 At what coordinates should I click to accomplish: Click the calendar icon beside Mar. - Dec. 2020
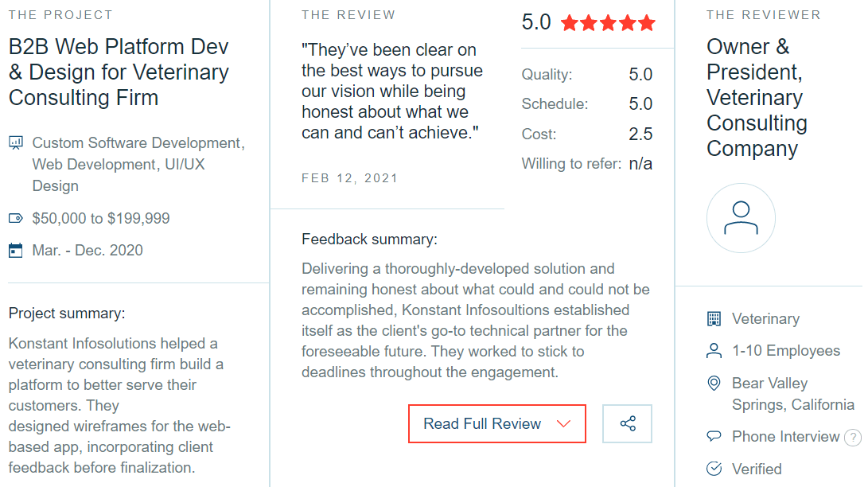coord(16,251)
